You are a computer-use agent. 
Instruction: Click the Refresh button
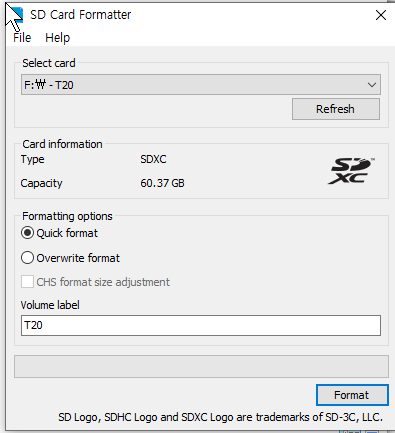point(336,109)
